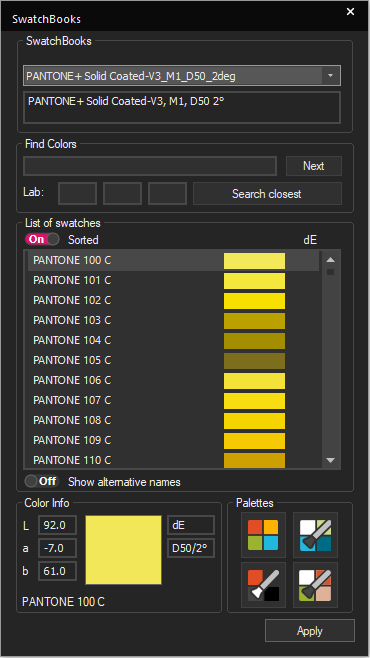Image resolution: width=370 pixels, height=658 pixels.
Task: Click the PANTONE 103 C color swatch
Action: [254, 321]
